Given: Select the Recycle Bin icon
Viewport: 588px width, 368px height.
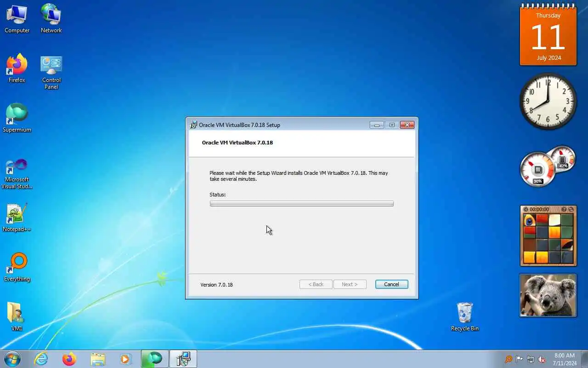Looking at the screenshot, I should pos(465,317).
